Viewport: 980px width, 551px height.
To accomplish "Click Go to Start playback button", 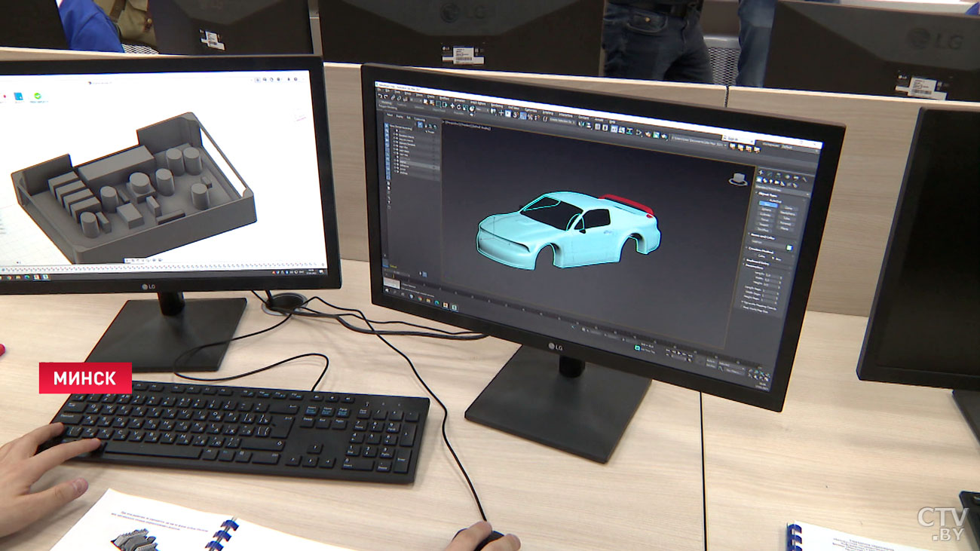I will (668, 350).
